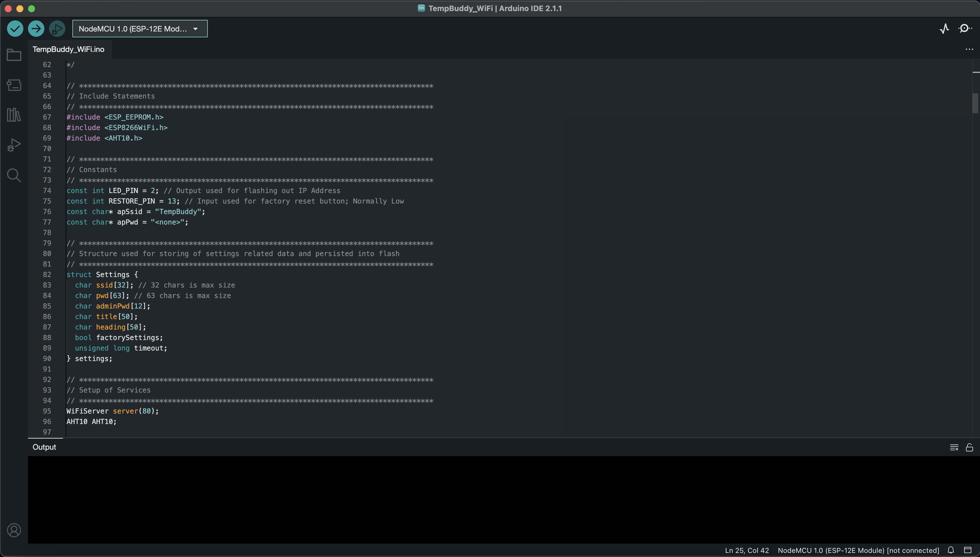
Task: Open the Serial Plotter waveform icon
Action: point(944,29)
